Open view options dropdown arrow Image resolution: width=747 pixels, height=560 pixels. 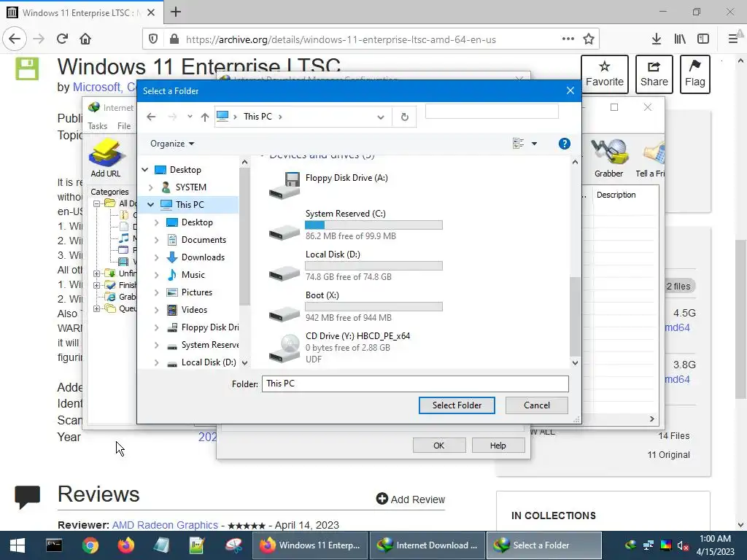534,144
